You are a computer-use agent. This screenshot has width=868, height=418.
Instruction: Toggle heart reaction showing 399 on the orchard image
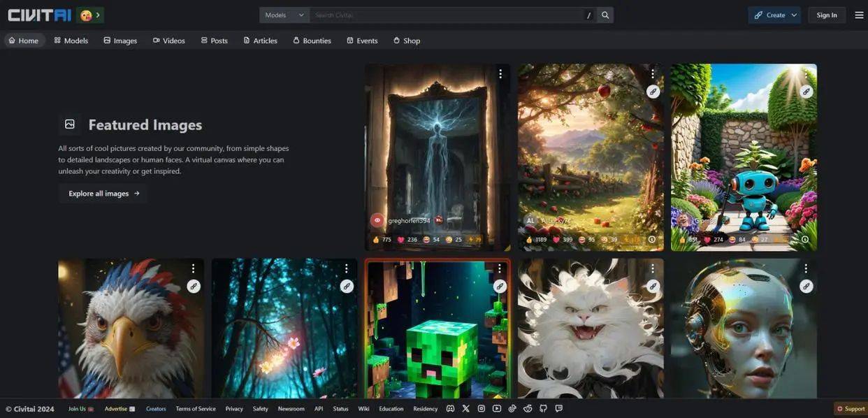563,239
